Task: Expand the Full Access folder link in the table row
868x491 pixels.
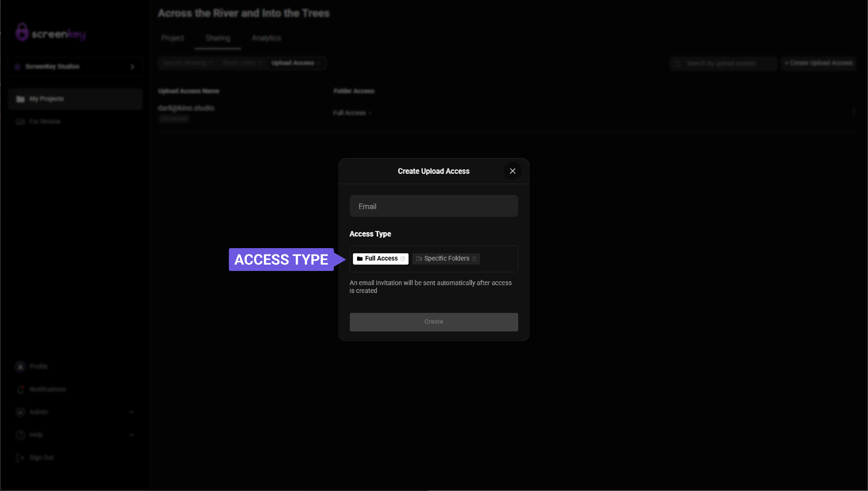Action: coord(352,113)
